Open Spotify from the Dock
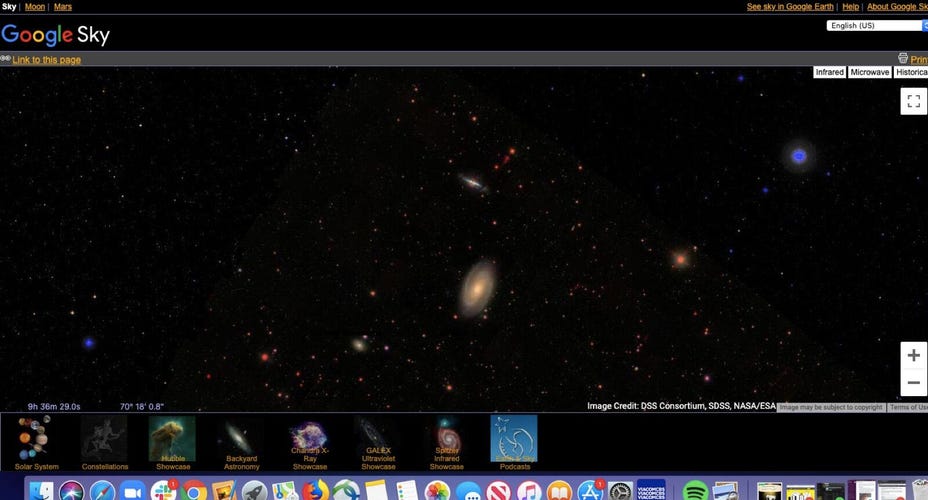The image size is (928, 500). [x=695, y=491]
